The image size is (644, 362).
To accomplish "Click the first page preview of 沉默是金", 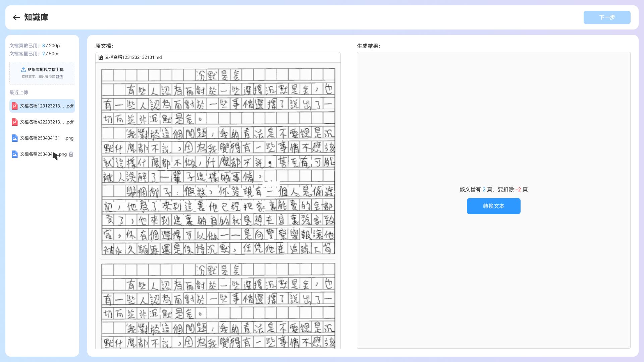I will [218, 162].
